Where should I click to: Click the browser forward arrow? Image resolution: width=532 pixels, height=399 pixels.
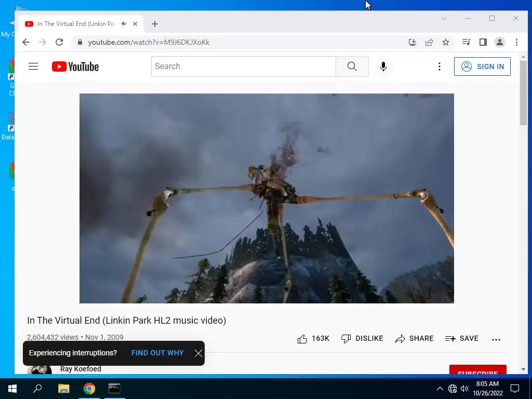coord(43,42)
